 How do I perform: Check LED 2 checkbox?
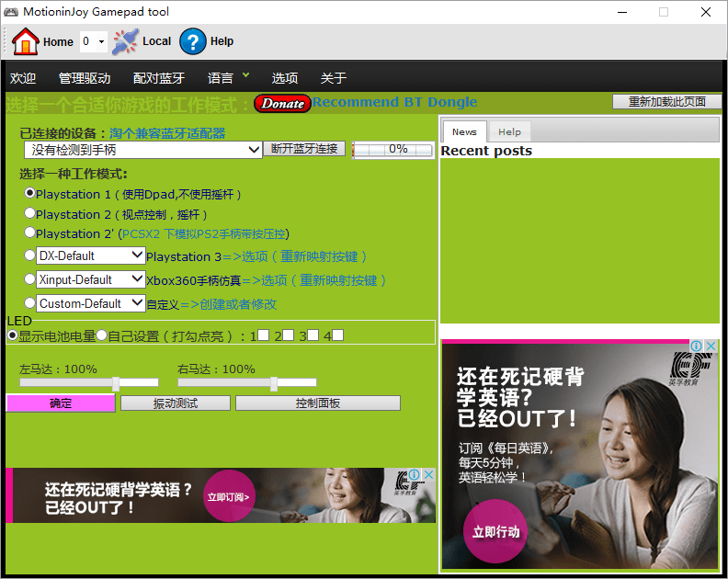point(288,335)
